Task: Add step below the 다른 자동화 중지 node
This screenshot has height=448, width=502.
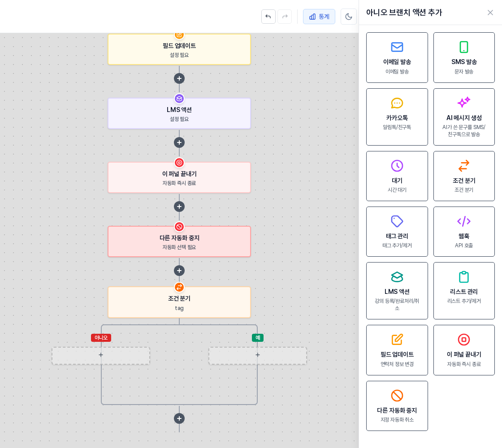Action: [179, 271]
